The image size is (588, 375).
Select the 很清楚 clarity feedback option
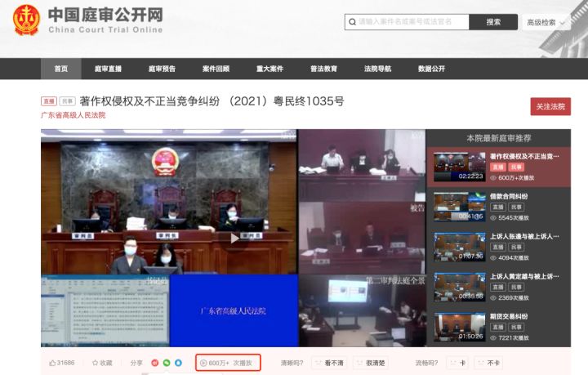coord(371,363)
